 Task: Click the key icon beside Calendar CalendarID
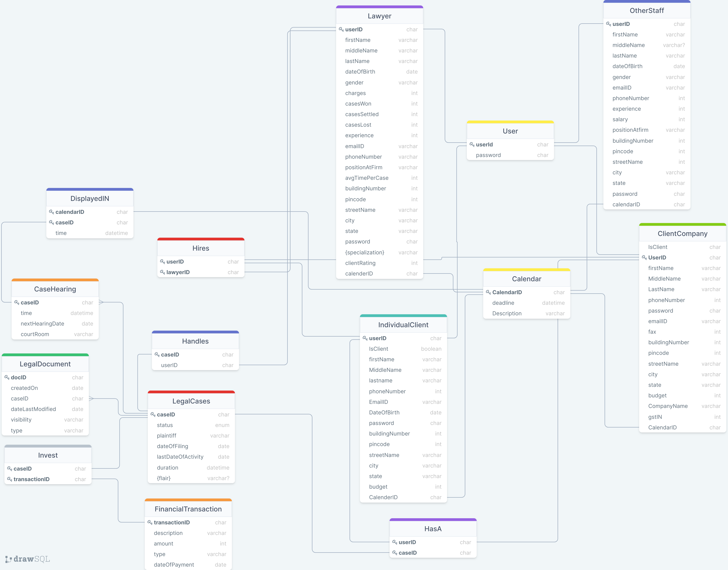click(x=488, y=292)
